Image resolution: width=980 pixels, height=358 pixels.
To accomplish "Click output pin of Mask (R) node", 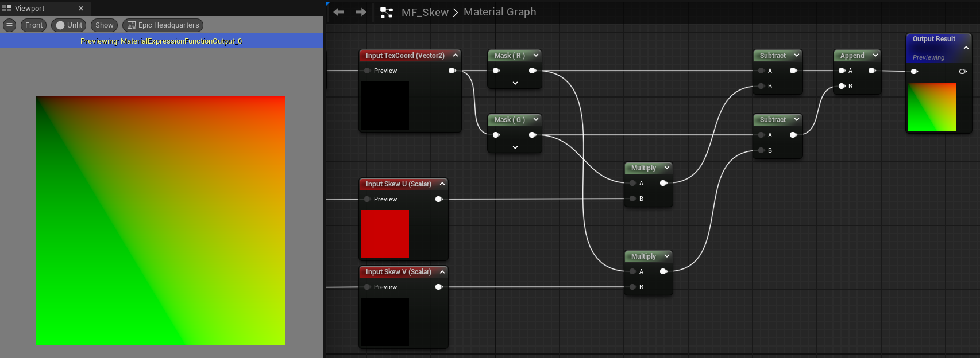I will pyautogui.click(x=533, y=71).
